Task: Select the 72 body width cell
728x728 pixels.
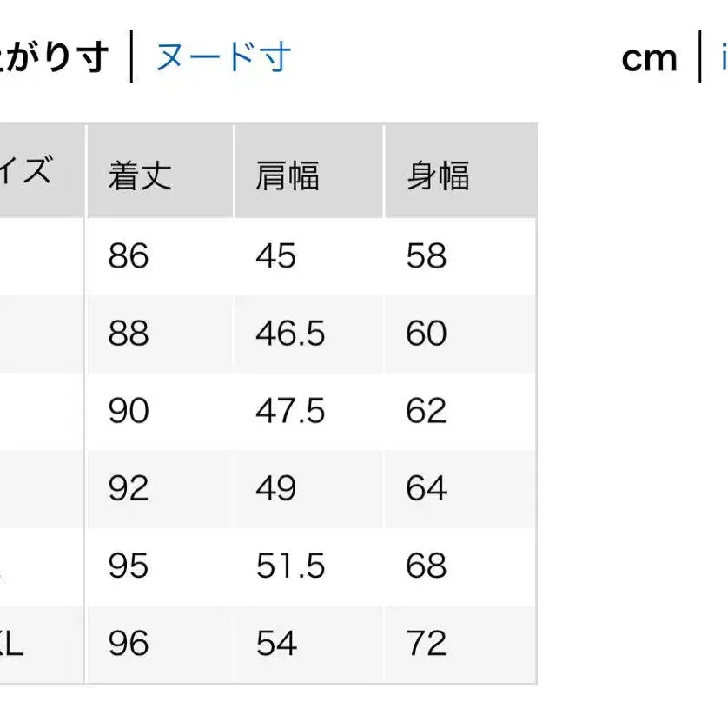Action: (x=427, y=643)
